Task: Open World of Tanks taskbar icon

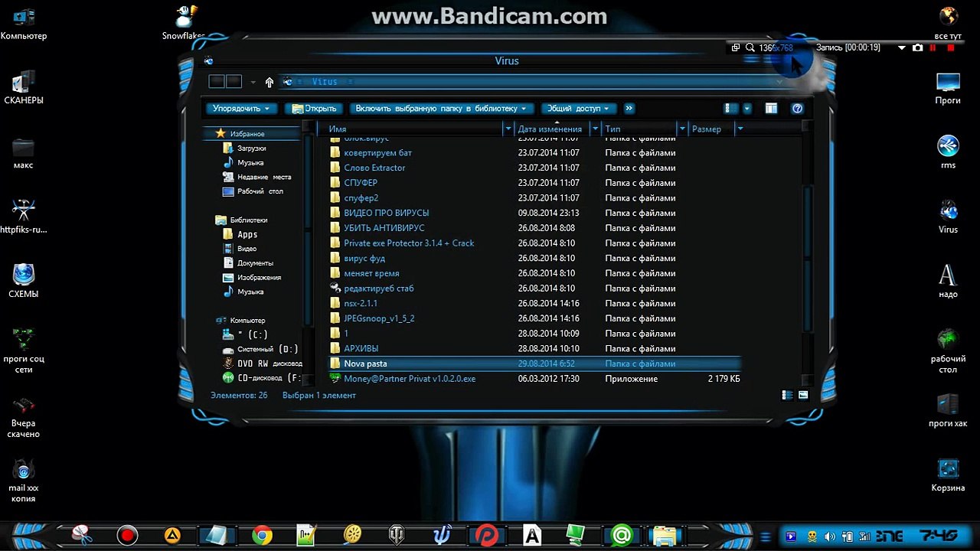Action: click(x=397, y=535)
